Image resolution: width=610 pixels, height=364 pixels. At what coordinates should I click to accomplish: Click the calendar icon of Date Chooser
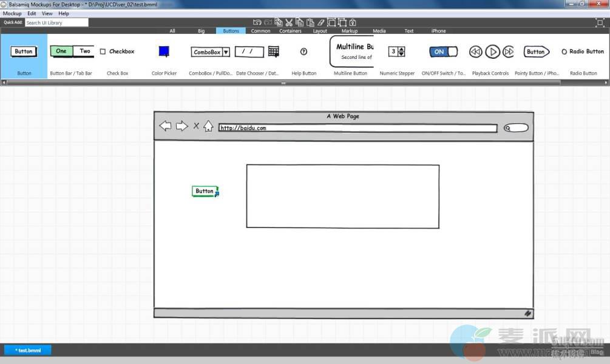pos(274,52)
